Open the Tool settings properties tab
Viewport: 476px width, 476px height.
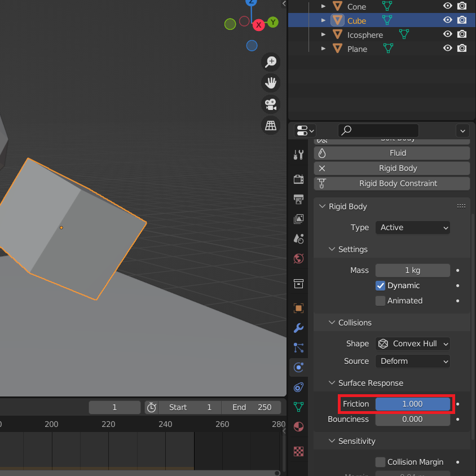(299, 155)
